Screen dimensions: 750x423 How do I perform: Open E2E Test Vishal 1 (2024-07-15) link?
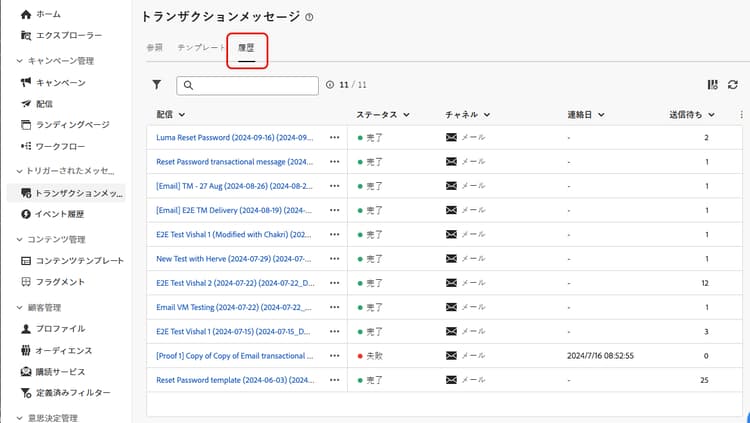(233, 331)
